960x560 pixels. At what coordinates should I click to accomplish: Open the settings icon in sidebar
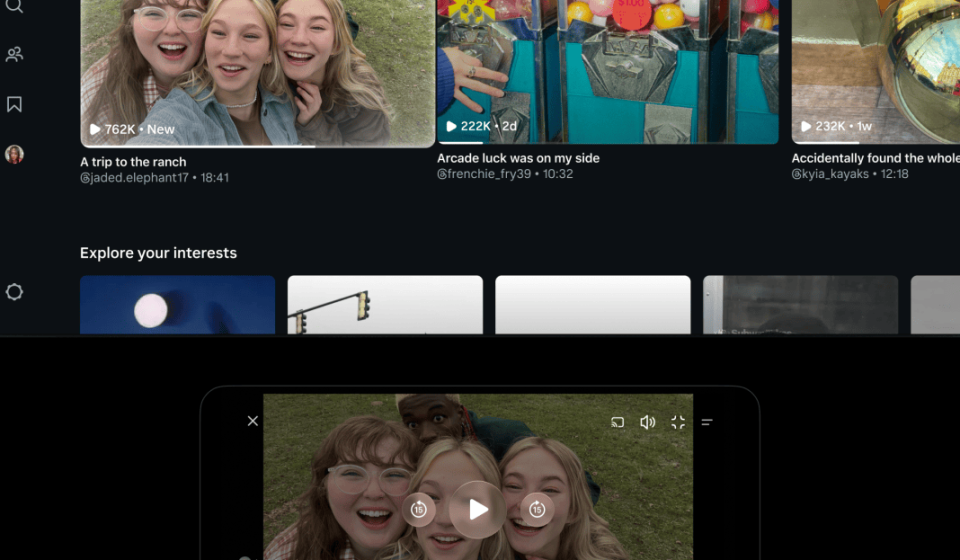14,292
